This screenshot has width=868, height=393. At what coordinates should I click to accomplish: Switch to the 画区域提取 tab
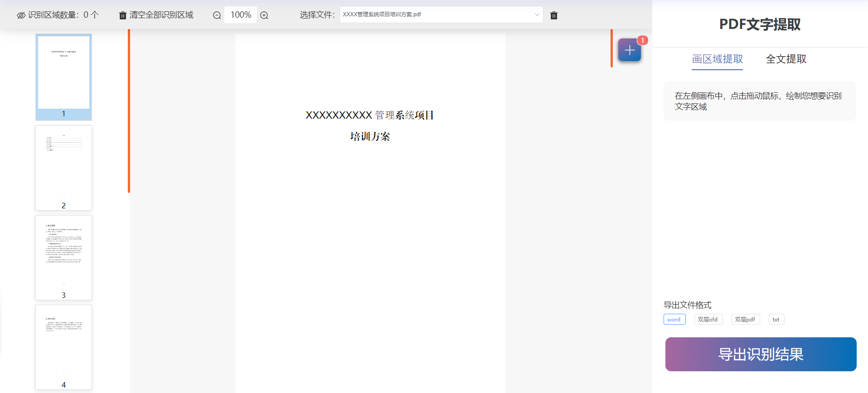pos(717,59)
